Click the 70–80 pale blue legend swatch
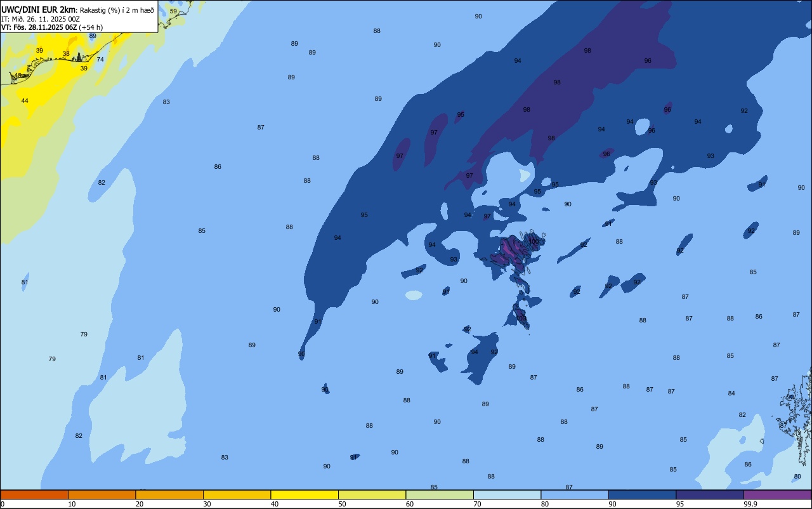 coord(507,494)
